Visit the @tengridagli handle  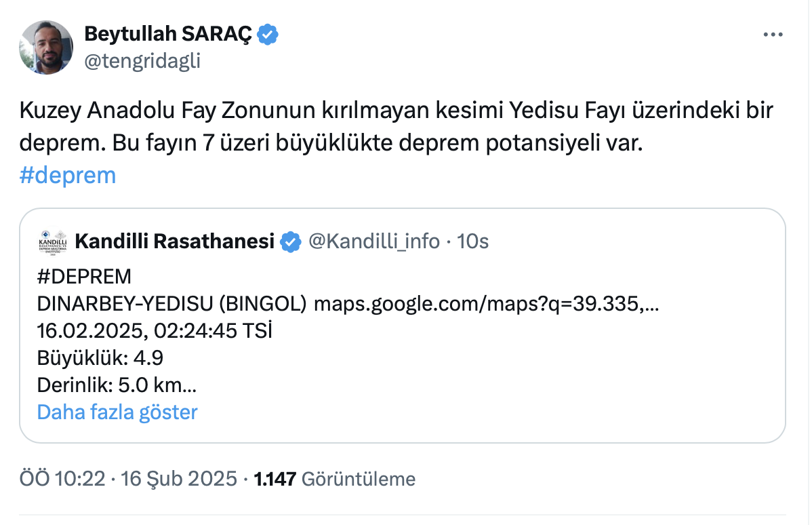142,61
